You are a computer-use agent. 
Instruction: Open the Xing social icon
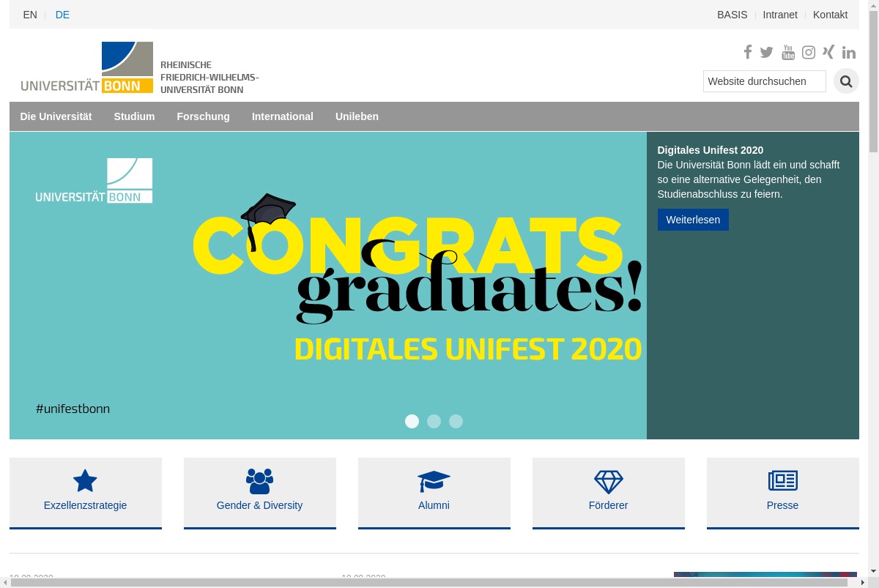pyautogui.click(x=828, y=52)
